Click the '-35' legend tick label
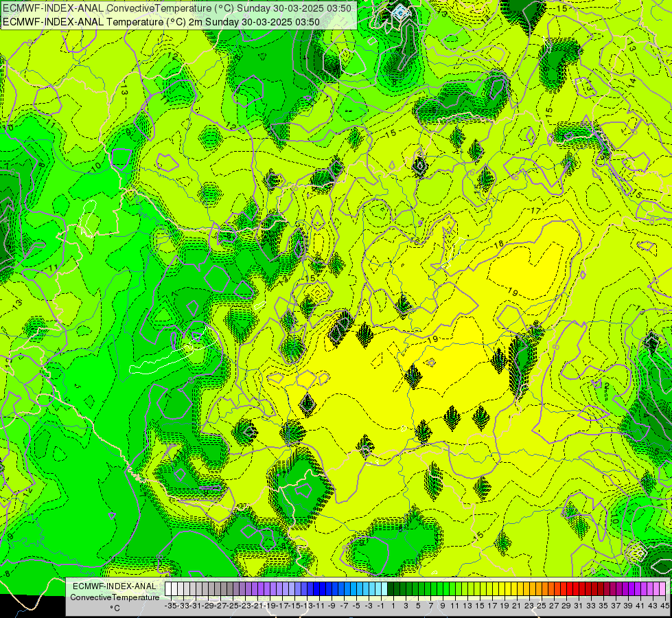Screen dimensions: 672x618 click(x=171, y=606)
